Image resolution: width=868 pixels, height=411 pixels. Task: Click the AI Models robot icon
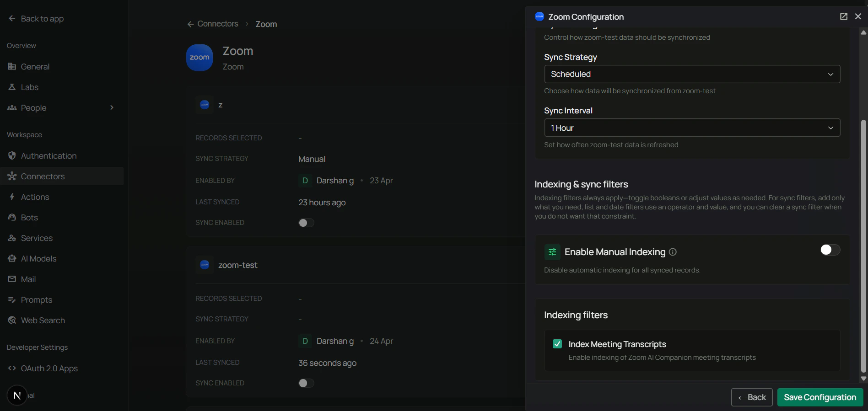(x=12, y=258)
